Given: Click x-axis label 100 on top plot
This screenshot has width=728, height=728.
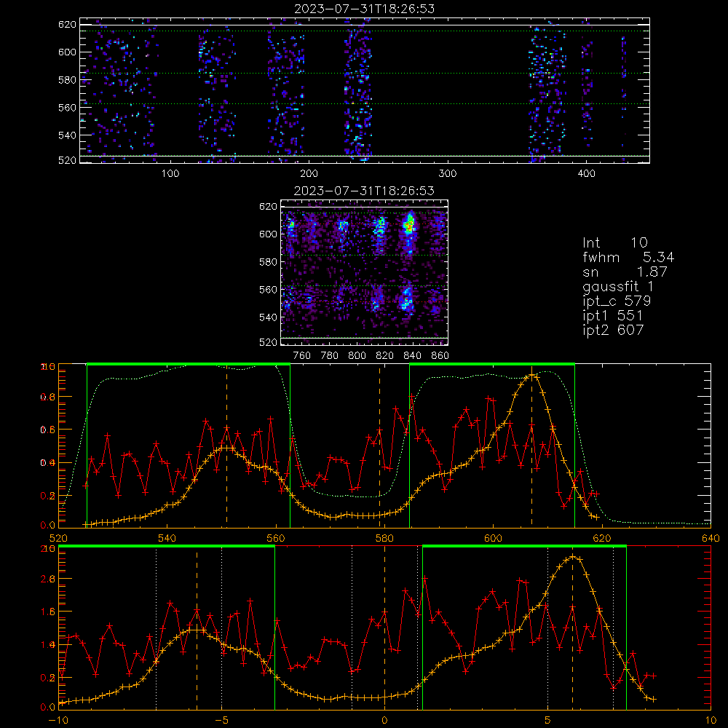Looking at the screenshot, I should pyautogui.click(x=170, y=174).
